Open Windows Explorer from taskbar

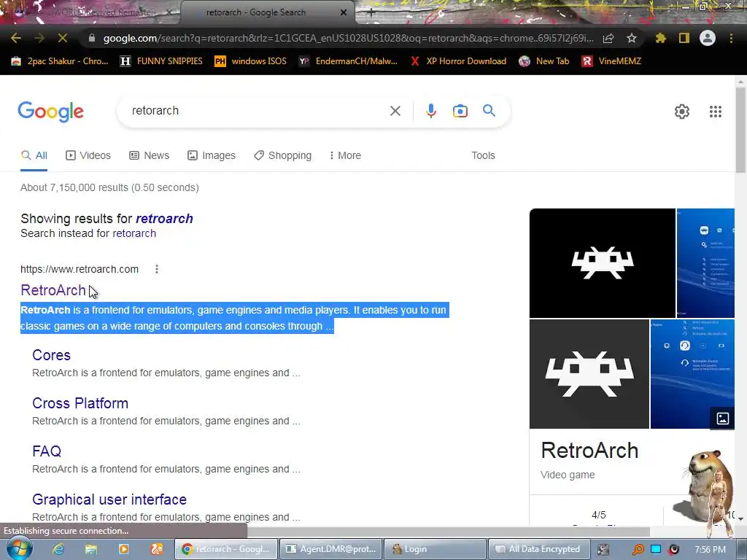pos(90,549)
